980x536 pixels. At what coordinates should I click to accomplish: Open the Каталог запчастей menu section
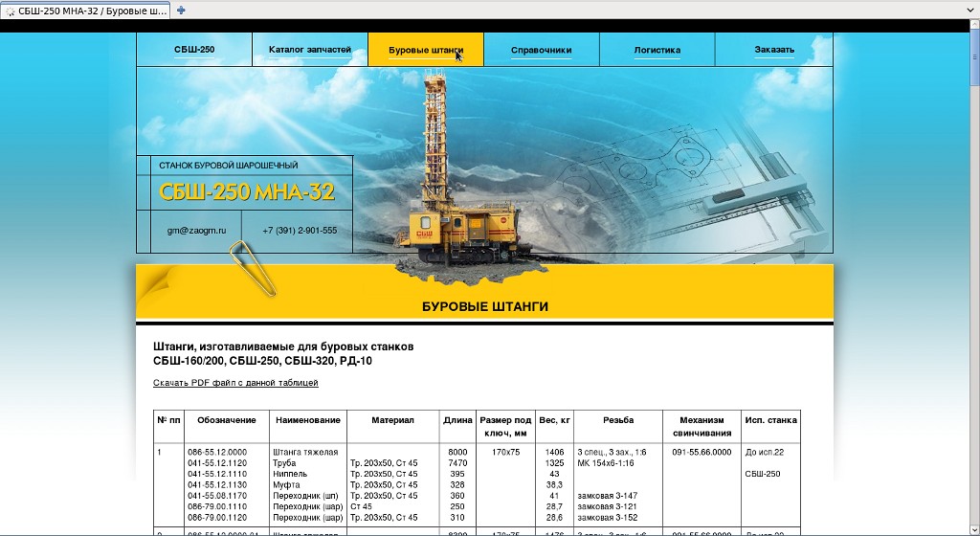(x=310, y=50)
